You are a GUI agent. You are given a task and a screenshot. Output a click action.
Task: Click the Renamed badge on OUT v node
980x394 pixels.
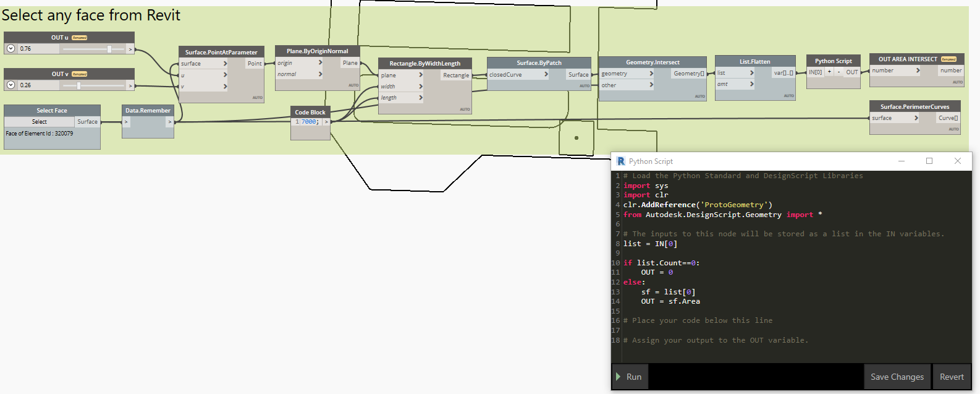tap(80, 74)
